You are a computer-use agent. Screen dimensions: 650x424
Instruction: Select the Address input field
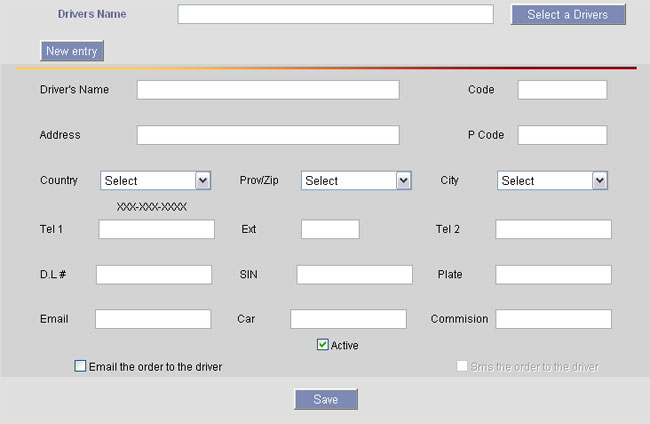tap(268, 135)
